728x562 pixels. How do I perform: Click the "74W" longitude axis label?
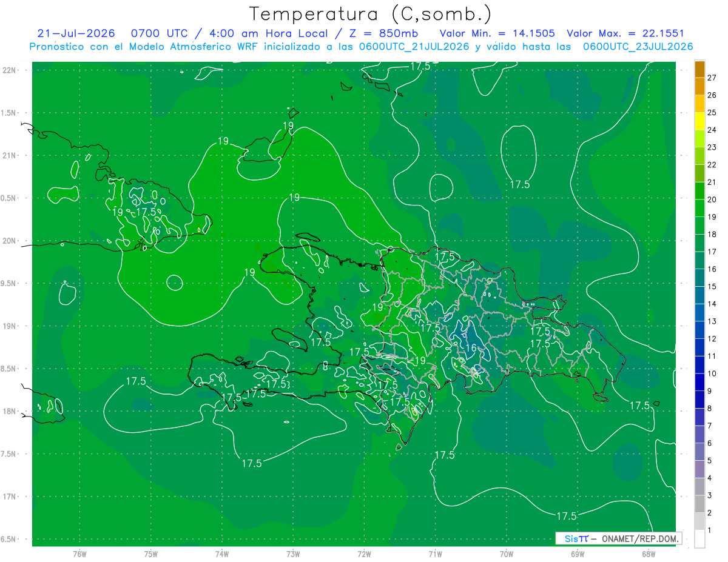point(222,554)
